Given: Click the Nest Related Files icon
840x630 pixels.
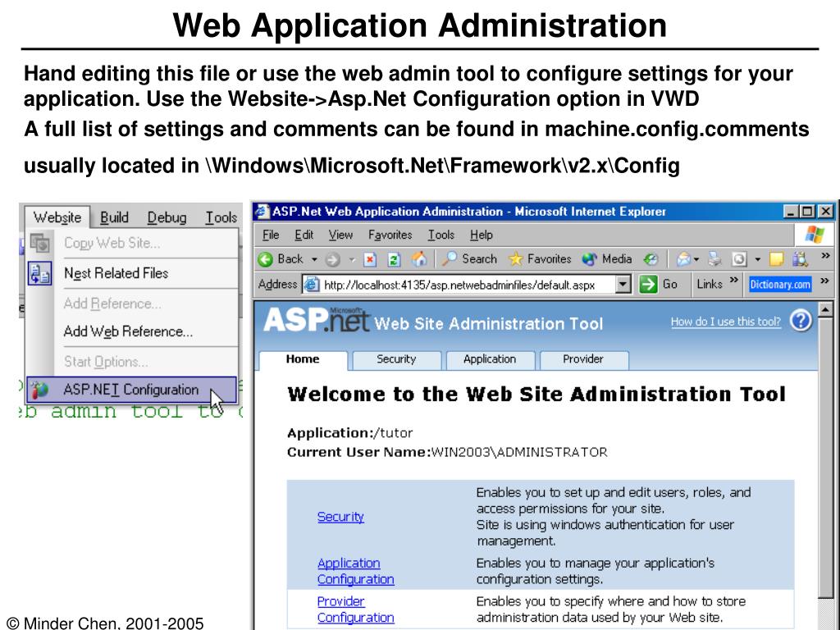Looking at the screenshot, I should [x=40, y=273].
